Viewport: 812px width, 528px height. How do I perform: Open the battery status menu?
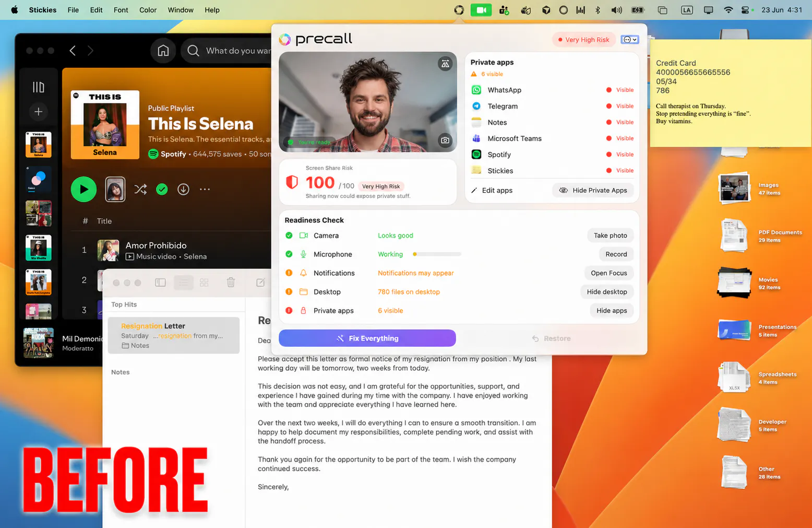(638, 10)
